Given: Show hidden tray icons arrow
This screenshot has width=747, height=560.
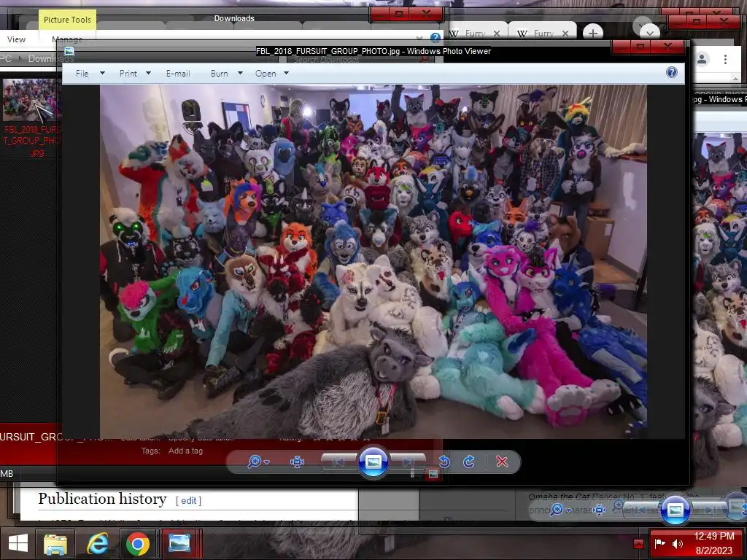Looking at the screenshot, I should click(638, 544).
